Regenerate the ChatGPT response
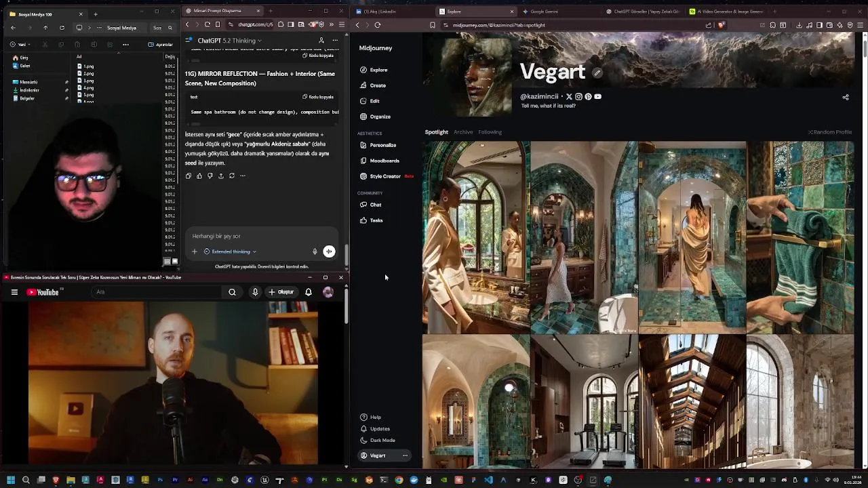This screenshot has height=488, width=868. coord(232,176)
